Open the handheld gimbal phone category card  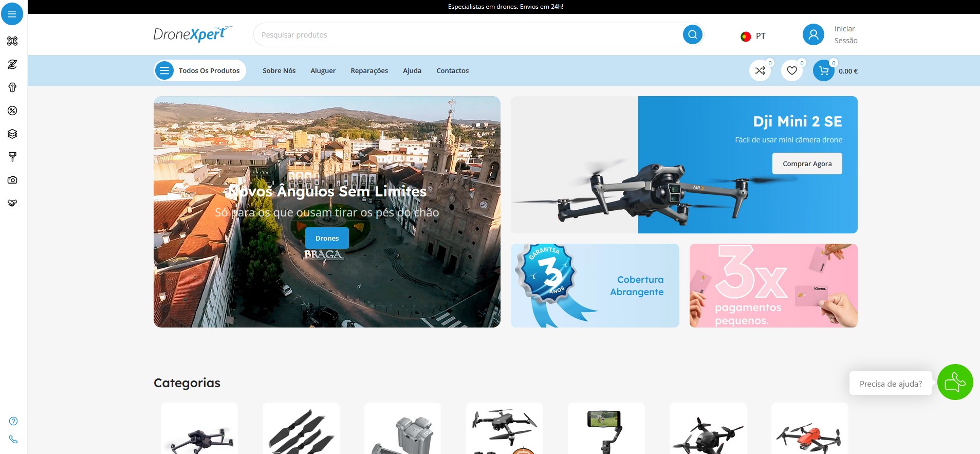click(x=606, y=428)
